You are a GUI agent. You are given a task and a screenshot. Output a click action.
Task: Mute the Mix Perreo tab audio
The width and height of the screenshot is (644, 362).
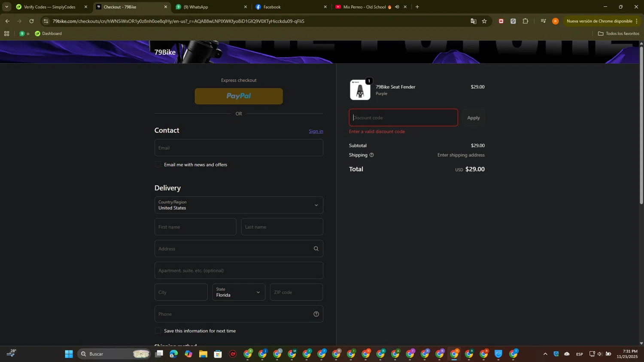(397, 7)
